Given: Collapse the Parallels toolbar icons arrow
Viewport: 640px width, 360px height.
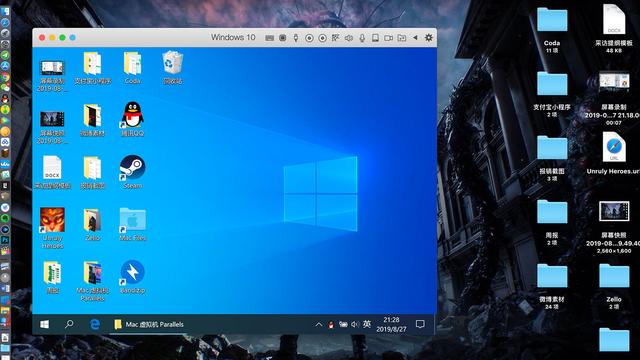Looking at the screenshot, I should 415,38.
